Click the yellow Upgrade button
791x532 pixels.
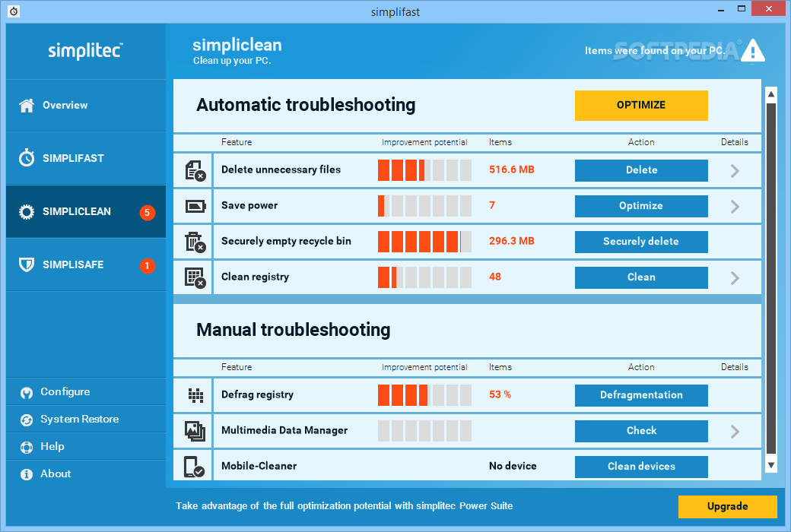(727, 507)
